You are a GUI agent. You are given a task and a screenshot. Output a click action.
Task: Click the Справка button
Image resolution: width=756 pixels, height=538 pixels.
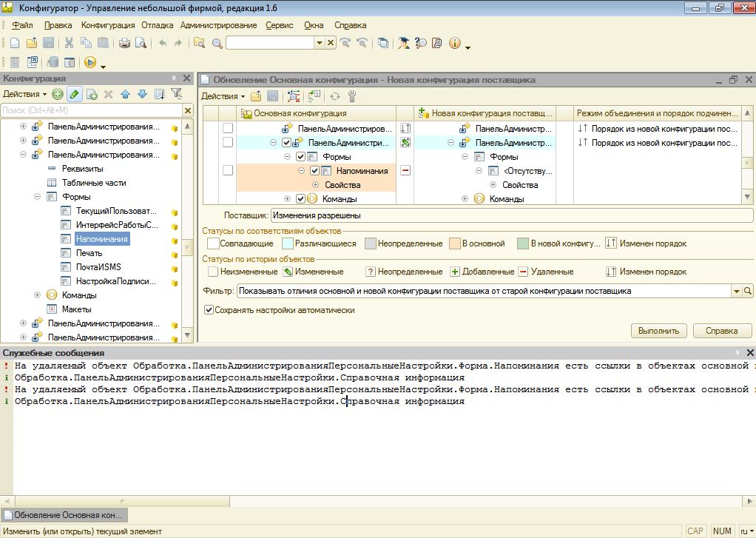pyautogui.click(x=722, y=331)
